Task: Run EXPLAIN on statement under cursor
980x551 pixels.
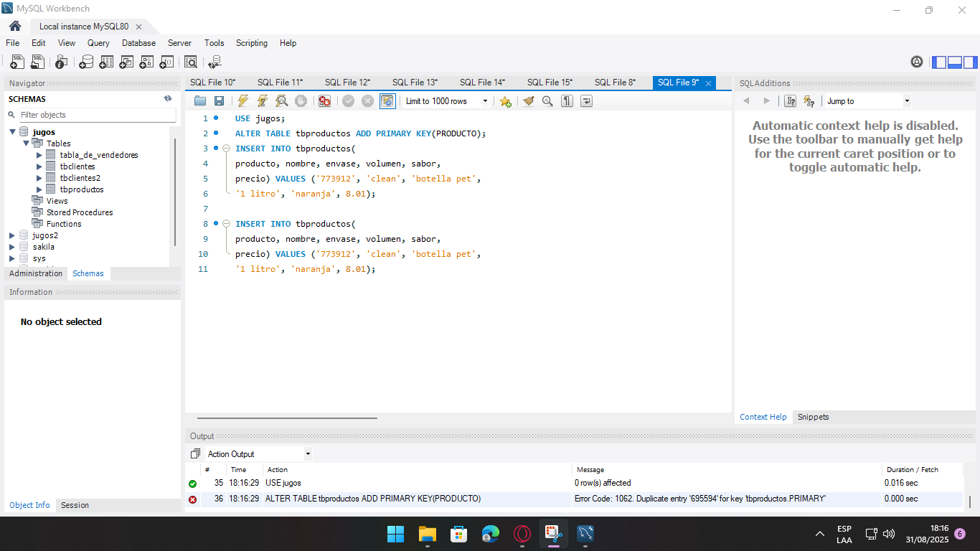Action: 282,101
